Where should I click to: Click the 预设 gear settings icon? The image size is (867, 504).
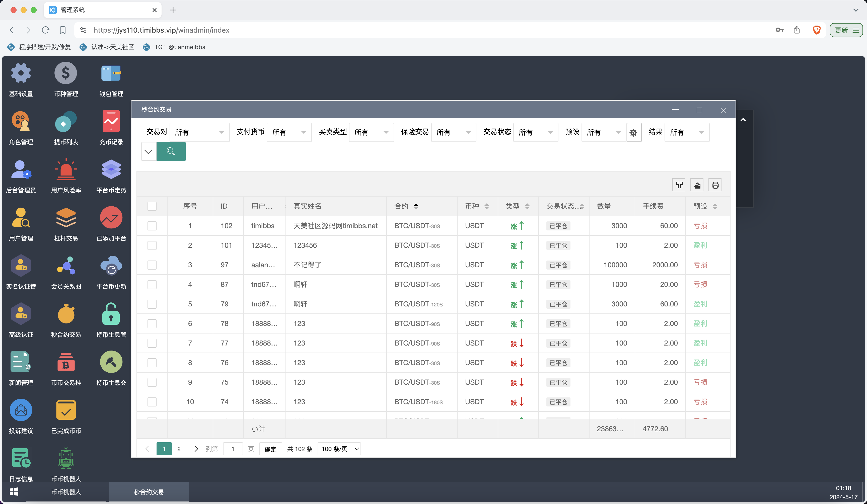pyautogui.click(x=634, y=132)
